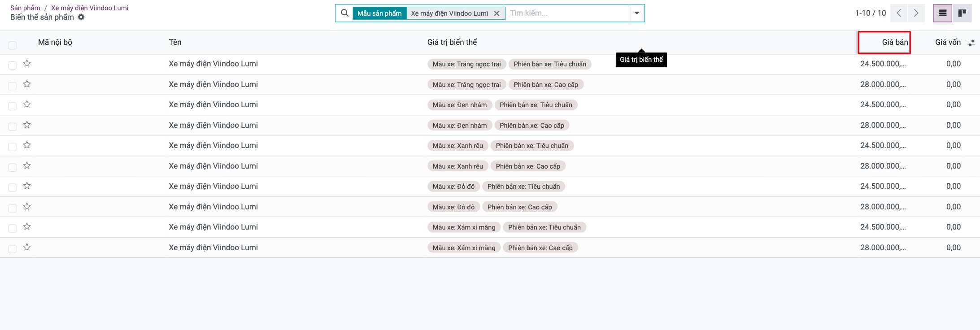Tick the select-all checkbox in the header
Viewport: 980px width, 330px height.
13,45
